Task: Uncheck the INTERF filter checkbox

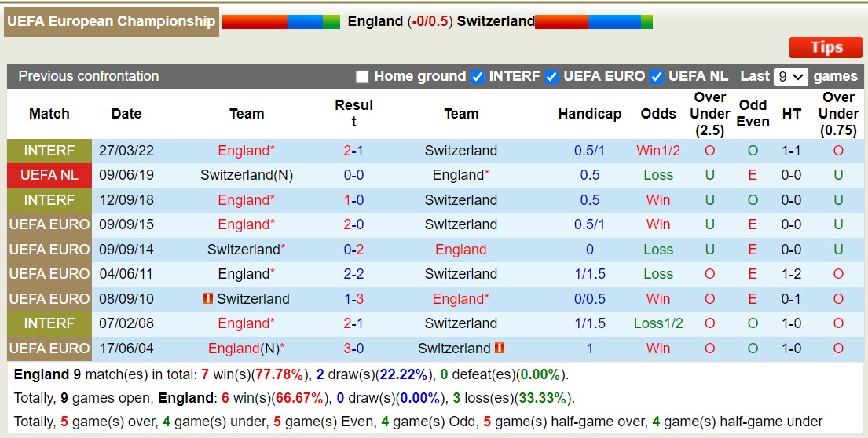Action: point(477,77)
